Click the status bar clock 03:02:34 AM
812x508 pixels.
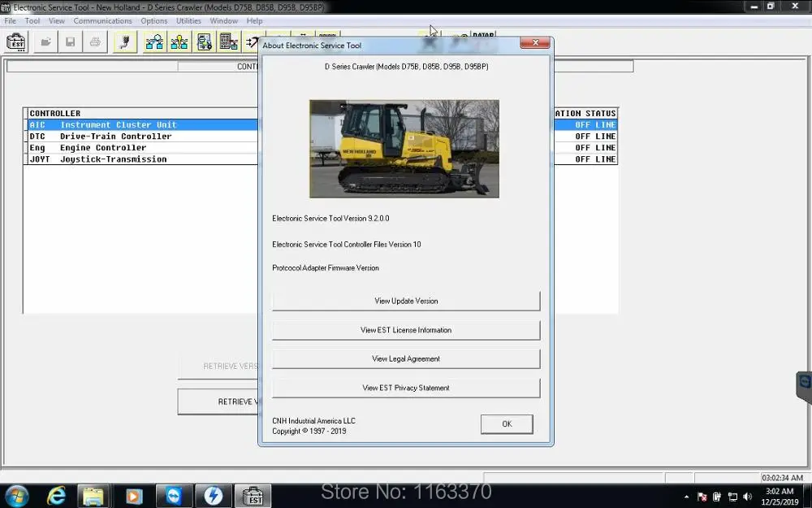[782, 477]
